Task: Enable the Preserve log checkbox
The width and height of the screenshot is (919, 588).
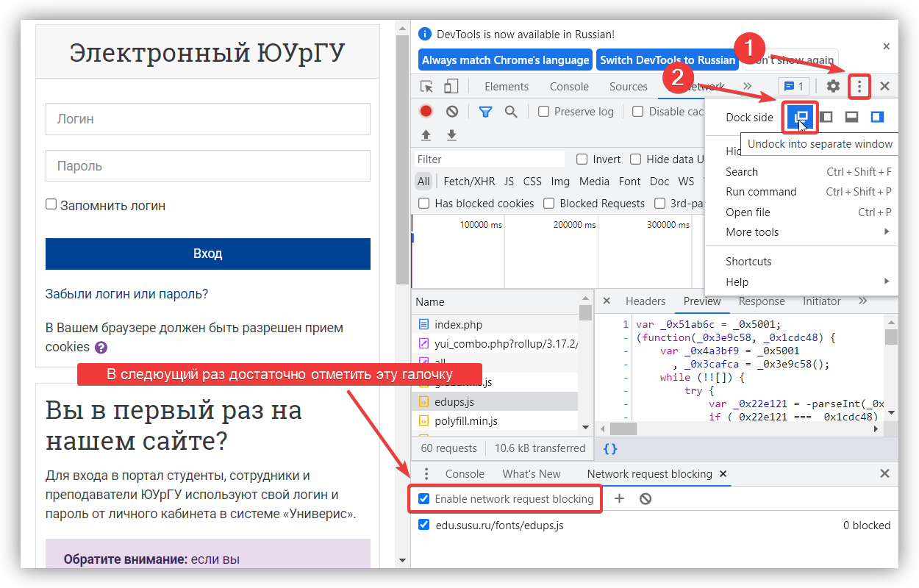Action: pyautogui.click(x=543, y=112)
